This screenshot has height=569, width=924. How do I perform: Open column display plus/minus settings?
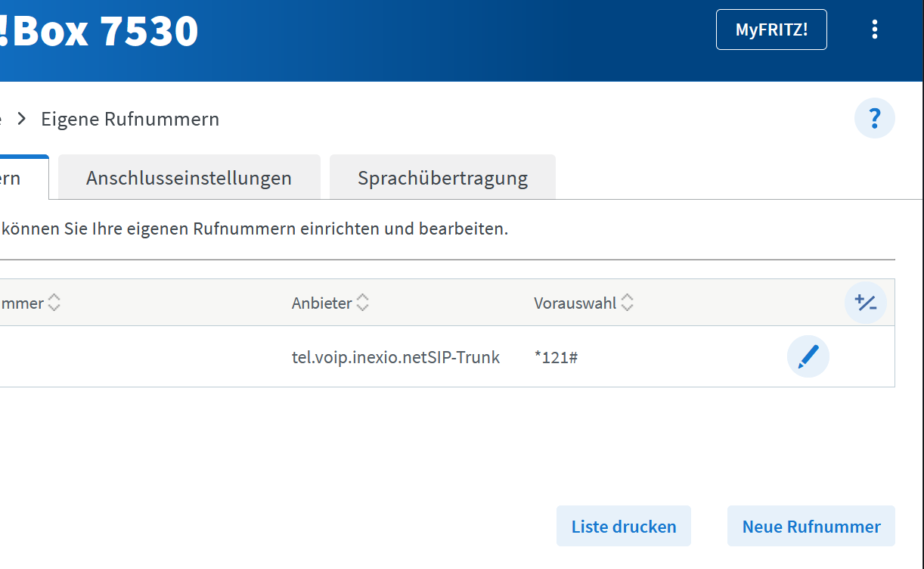point(866,303)
